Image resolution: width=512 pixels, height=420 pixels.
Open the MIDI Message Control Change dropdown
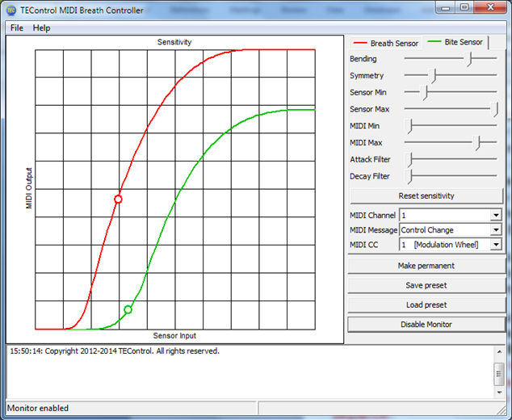[496, 230]
